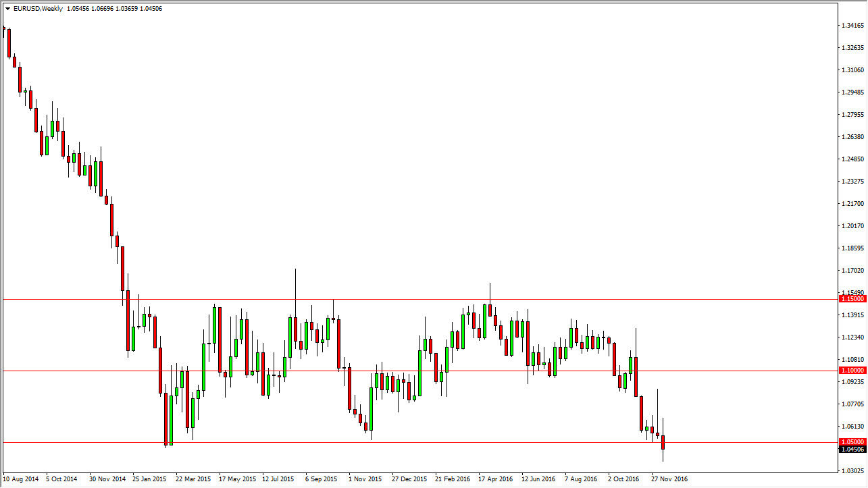This screenshot has width=868, height=488.
Task: Click the 25 Jan 2015 date label
Action: point(150,479)
